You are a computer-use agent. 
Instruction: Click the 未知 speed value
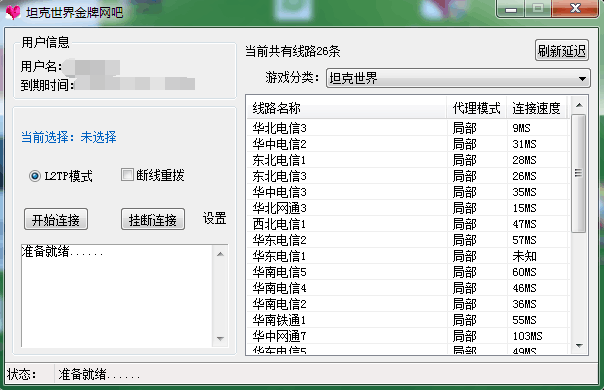click(524, 256)
